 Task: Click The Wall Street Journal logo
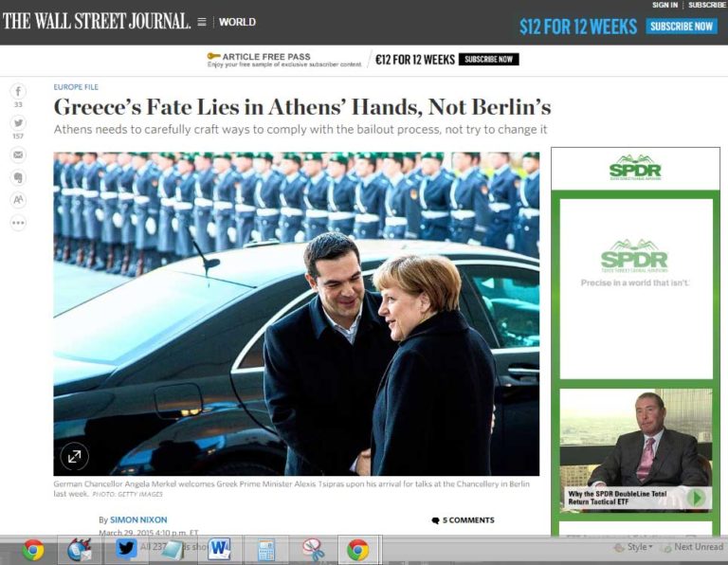(x=96, y=21)
